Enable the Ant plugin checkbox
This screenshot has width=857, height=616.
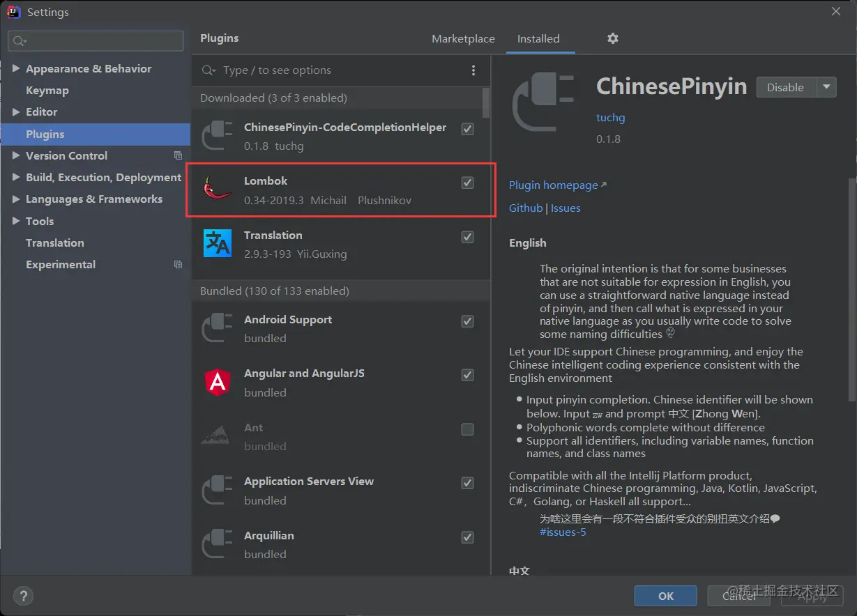[468, 429]
